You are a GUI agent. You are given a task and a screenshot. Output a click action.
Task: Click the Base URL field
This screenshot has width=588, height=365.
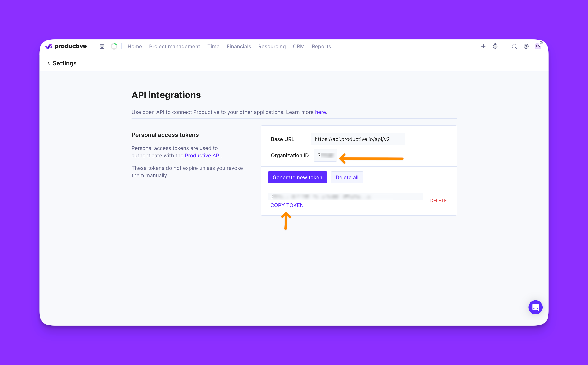(358, 139)
